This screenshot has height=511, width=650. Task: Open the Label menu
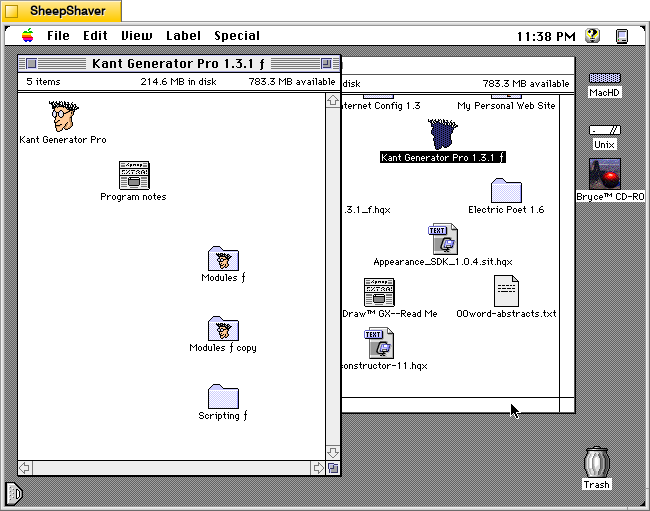click(x=183, y=36)
